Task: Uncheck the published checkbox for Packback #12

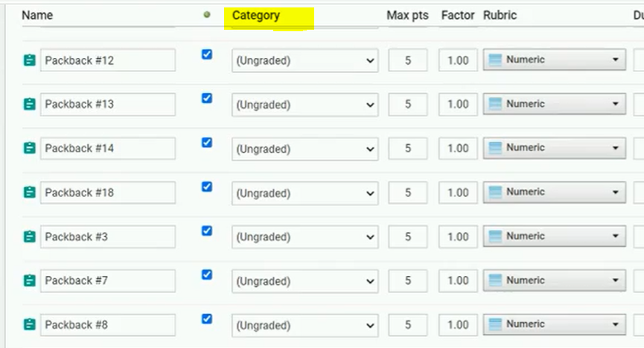Action: coord(207,54)
